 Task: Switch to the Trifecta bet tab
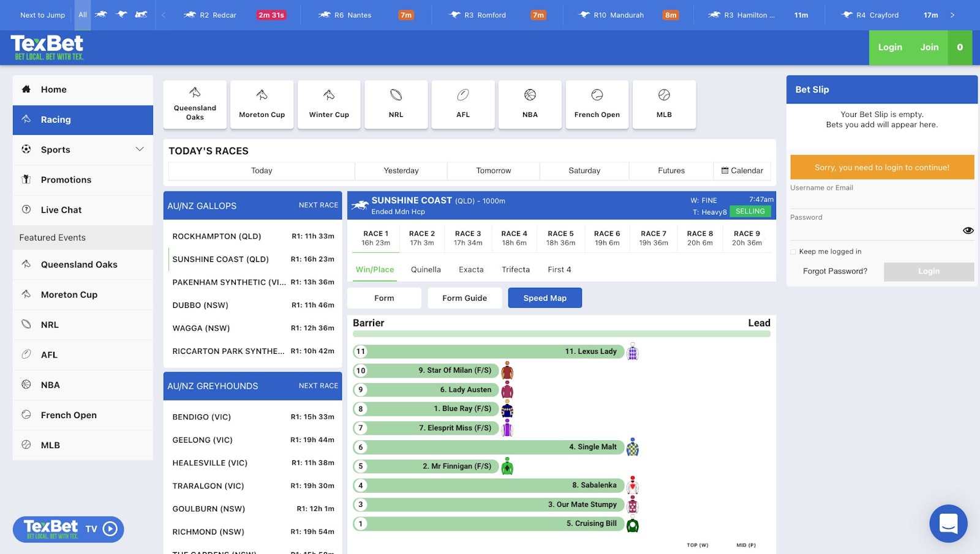[515, 269]
